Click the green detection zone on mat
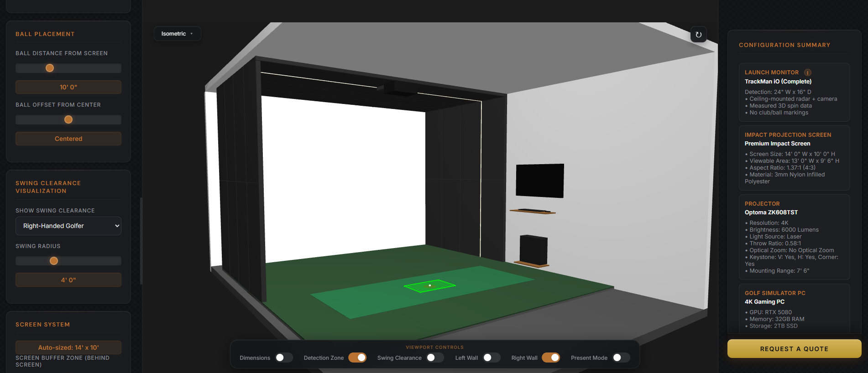 (429, 286)
